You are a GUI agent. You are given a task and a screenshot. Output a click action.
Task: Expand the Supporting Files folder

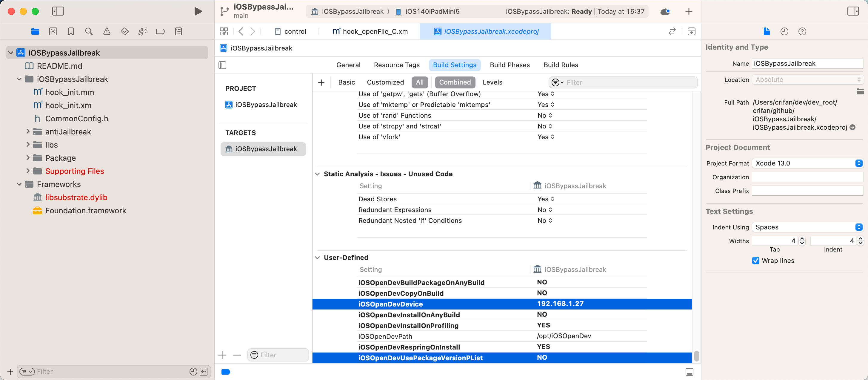(x=28, y=171)
